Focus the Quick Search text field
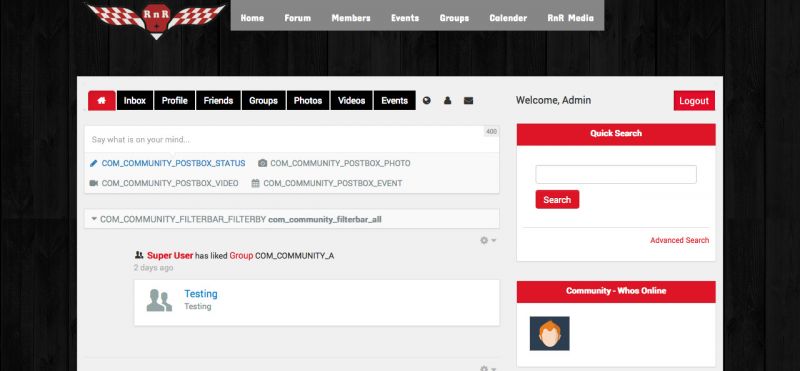 [616, 175]
